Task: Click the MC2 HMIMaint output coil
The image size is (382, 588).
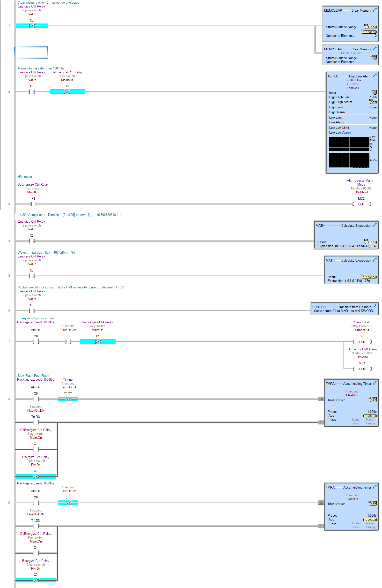Action: (361, 204)
